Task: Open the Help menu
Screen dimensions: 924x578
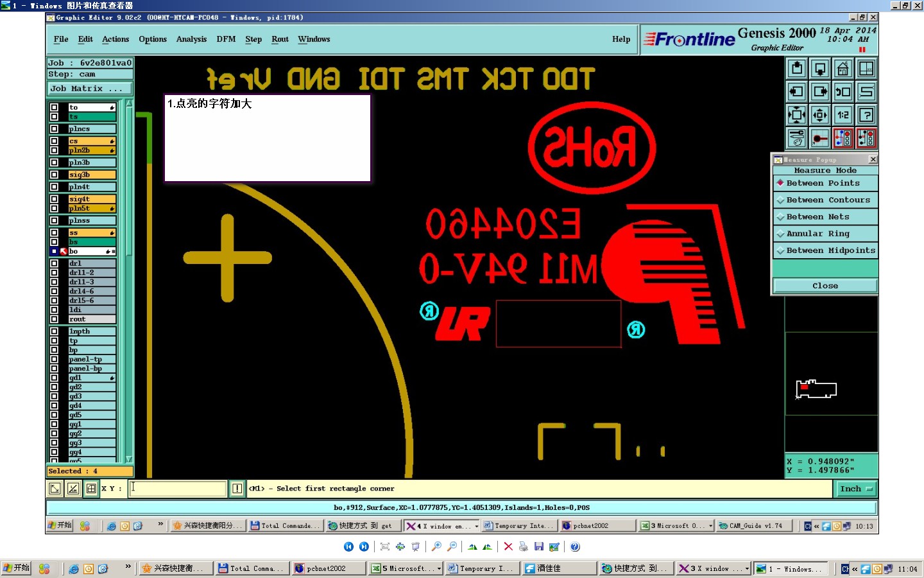Action: point(621,39)
